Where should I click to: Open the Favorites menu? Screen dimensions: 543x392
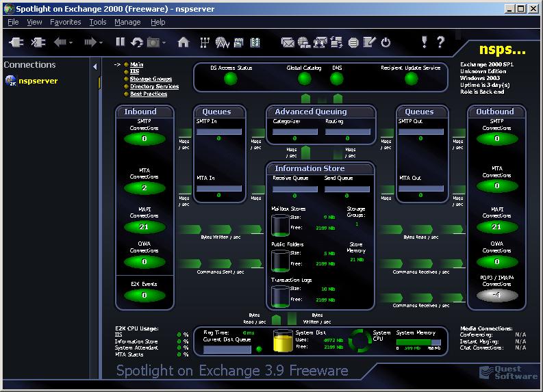(x=66, y=22)
